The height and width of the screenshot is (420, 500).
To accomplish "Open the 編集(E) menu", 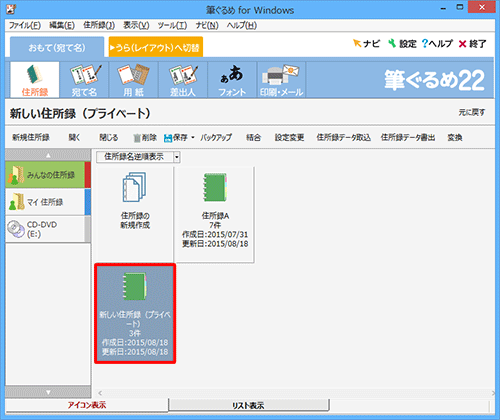I will (62, 25).
